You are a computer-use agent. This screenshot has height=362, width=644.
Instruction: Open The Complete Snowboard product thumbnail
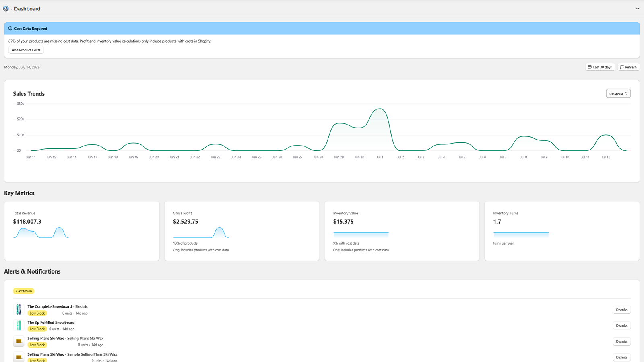(19, 309)
